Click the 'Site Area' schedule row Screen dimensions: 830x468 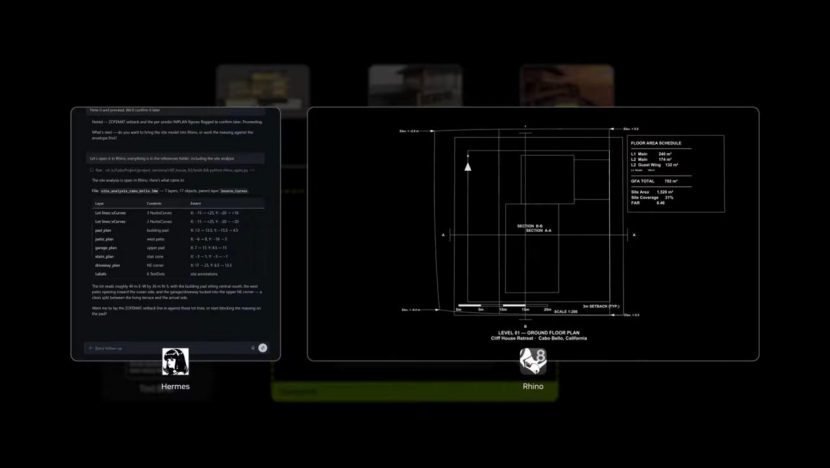652,192
